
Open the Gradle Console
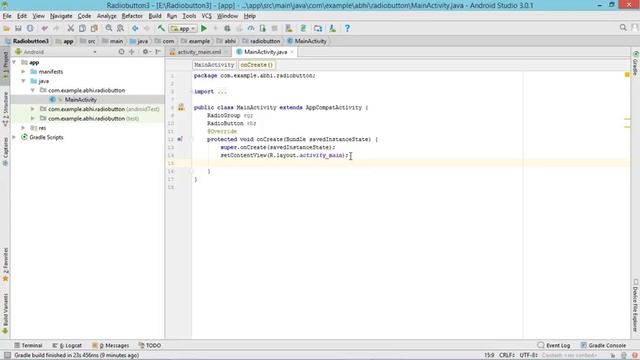[x=603, y=345]
